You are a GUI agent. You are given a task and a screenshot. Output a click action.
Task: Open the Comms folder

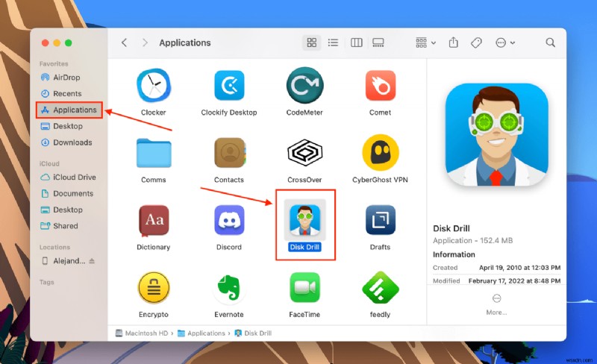(154, 153)
